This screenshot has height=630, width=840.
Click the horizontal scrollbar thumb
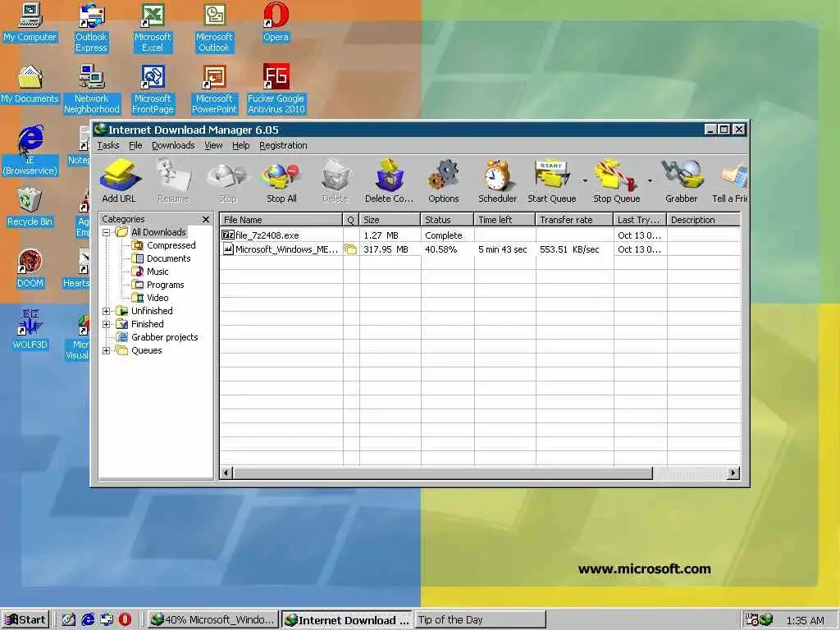point(442,472)
